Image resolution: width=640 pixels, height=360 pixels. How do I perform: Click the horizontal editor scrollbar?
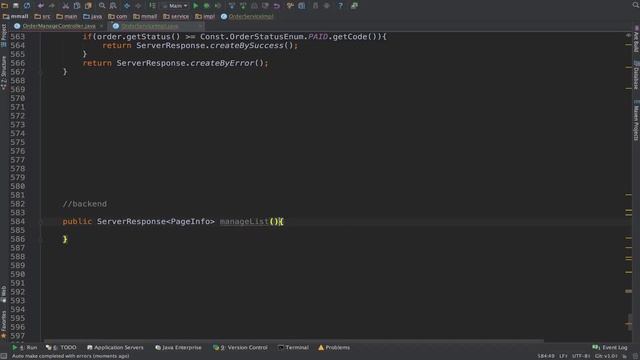click(x=294, y=340)
